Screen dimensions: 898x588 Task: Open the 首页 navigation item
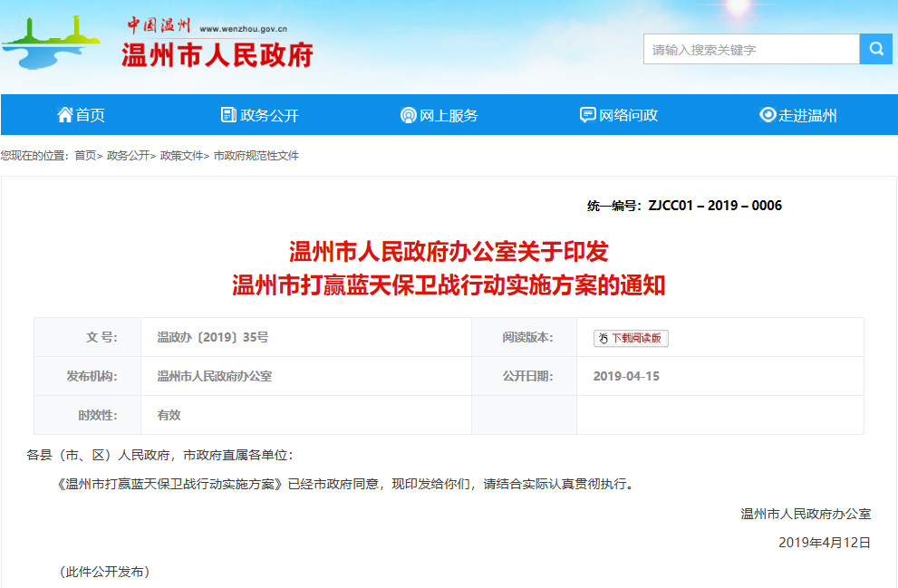click(81, 115)
